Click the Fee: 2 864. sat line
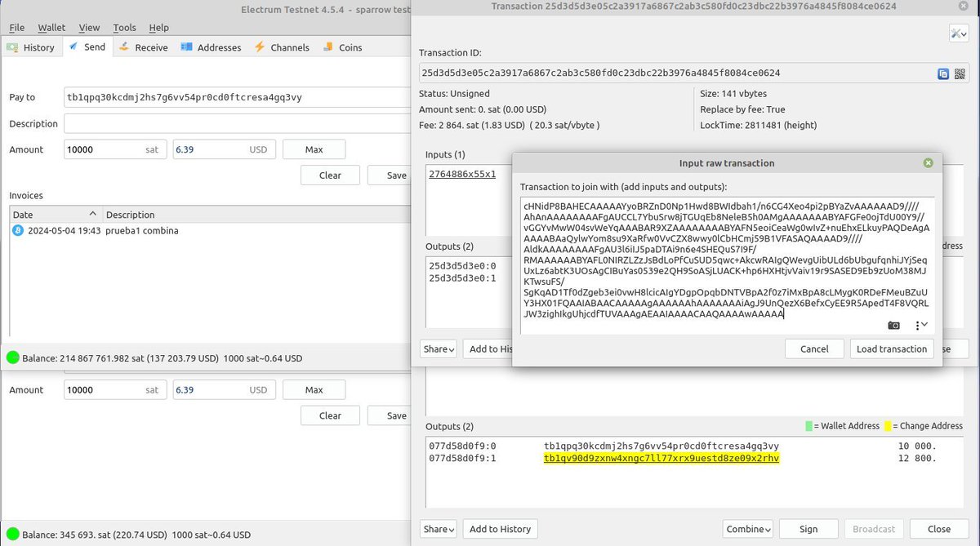Viewport: 980px width, 546px height. tap(510, 126)
